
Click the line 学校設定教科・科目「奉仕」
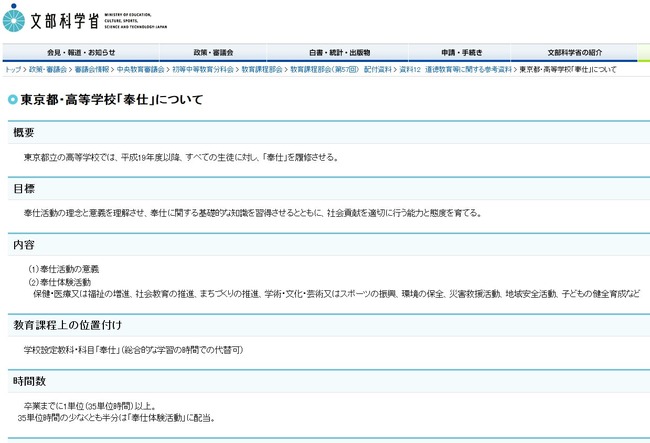pos(133,350)
